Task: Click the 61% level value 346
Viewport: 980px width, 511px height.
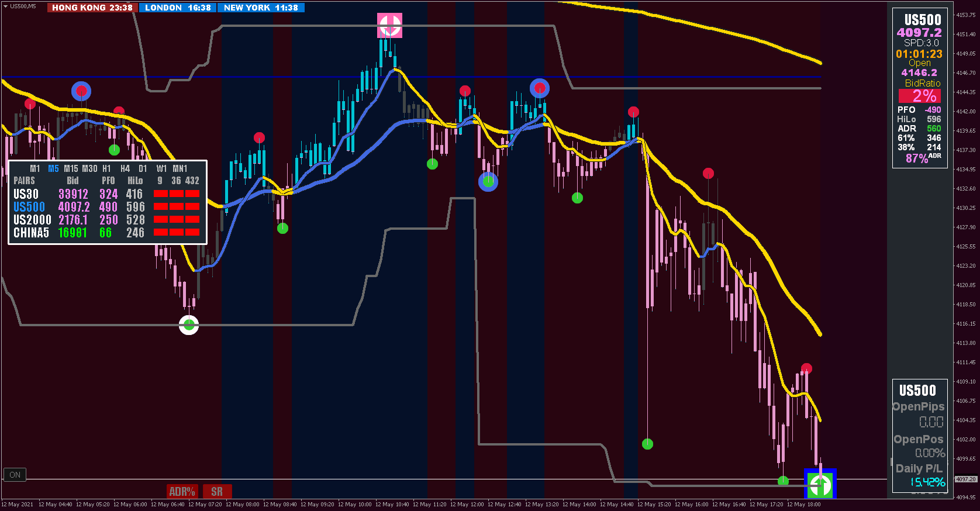Action: tap(934, 138)
